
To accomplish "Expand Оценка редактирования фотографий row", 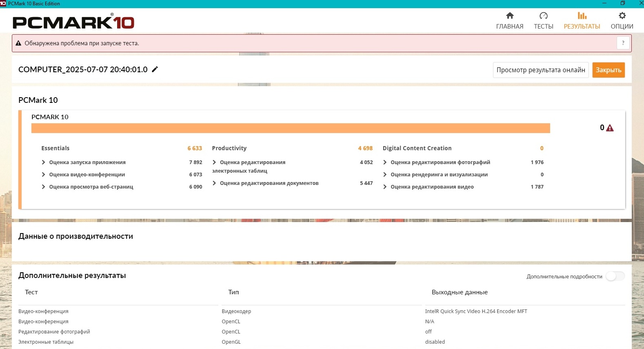I will pos(385,162).
